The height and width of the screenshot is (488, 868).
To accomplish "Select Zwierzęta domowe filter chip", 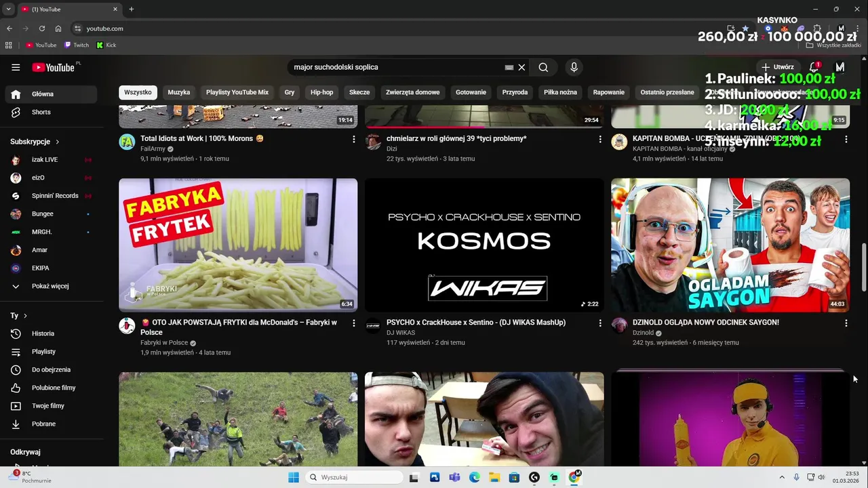I will click(412, 92).
